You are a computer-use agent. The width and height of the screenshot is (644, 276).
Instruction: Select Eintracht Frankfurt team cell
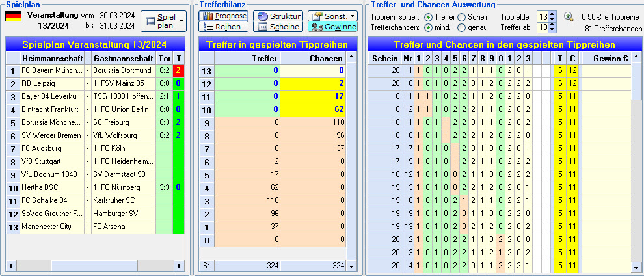click(x=52, y=109)
